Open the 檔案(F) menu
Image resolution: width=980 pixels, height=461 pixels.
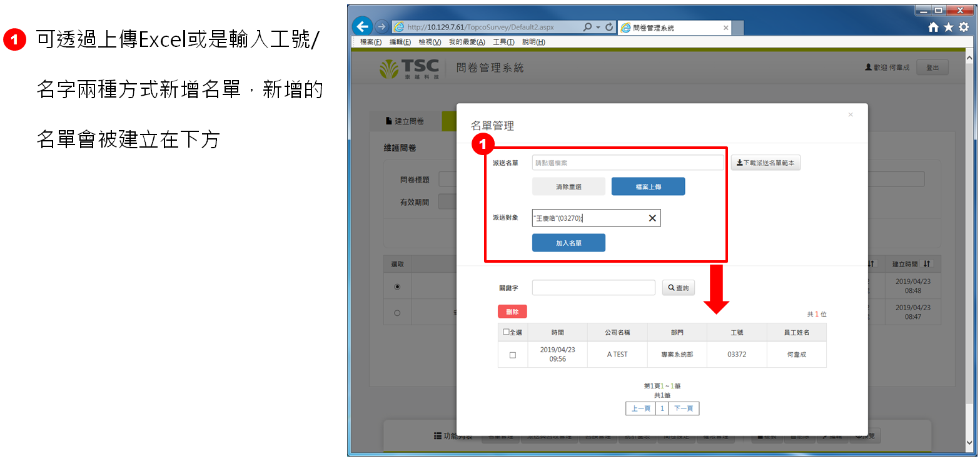tap(371, 42)
